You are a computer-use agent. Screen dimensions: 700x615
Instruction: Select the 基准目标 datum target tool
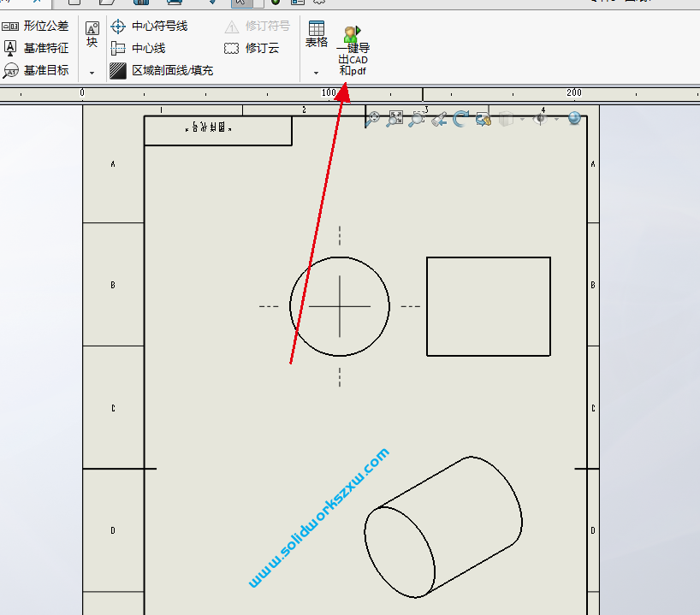pos(39,70)
